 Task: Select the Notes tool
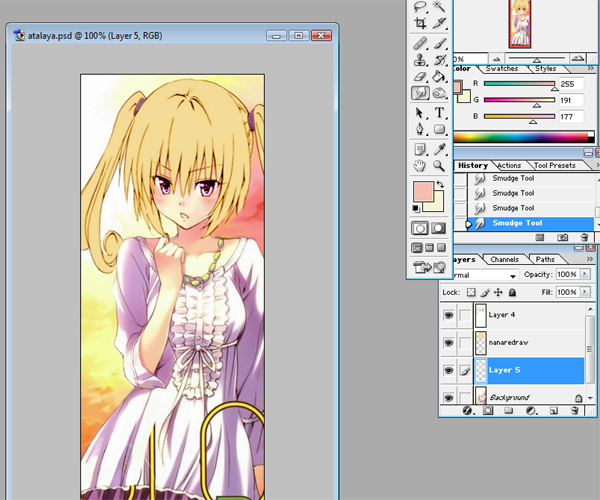(x=420, y=149)
